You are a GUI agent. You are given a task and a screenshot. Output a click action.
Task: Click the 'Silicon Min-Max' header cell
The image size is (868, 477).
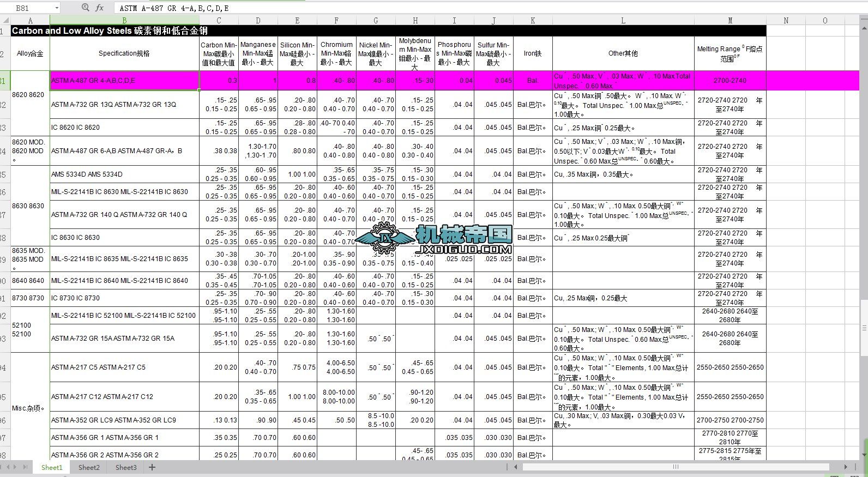click(297, 53)
